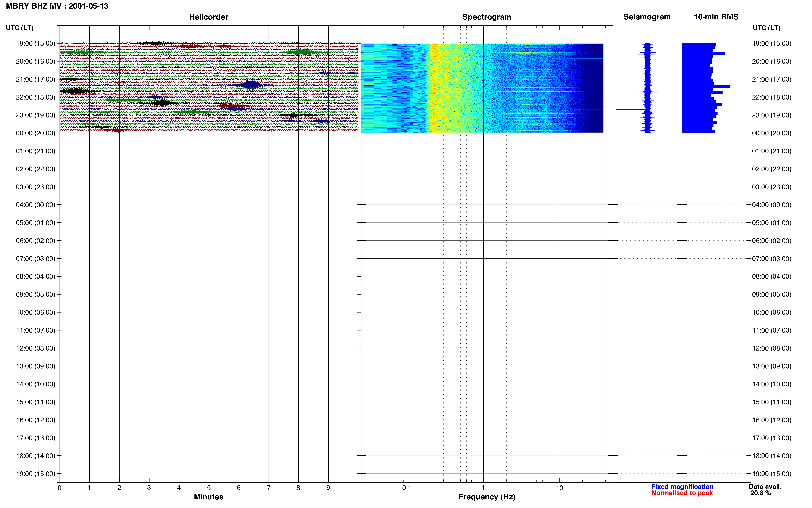The width and height of the screenshot is (812, 508).
Task: Click the left '04:00 (00:00)' time label
Action: point(36,205)
